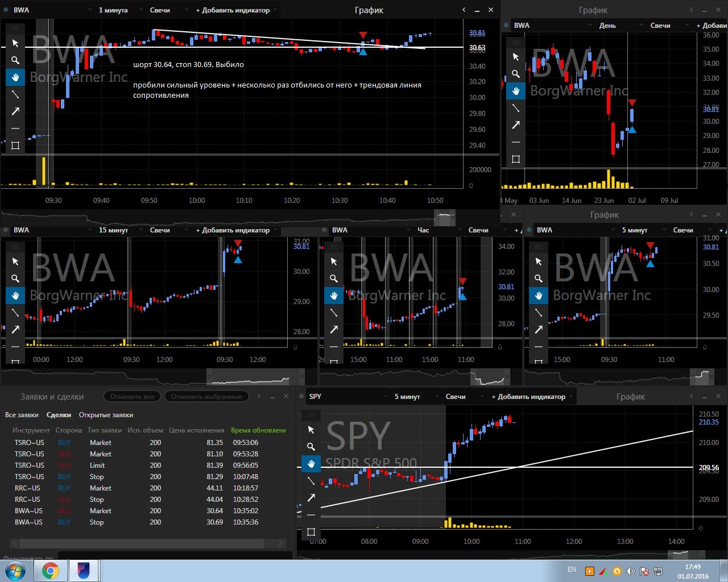Open the SPY symbol dropdown
Image resolution: width=728 pixels, height=582 pixels.
tap(347, 397)
